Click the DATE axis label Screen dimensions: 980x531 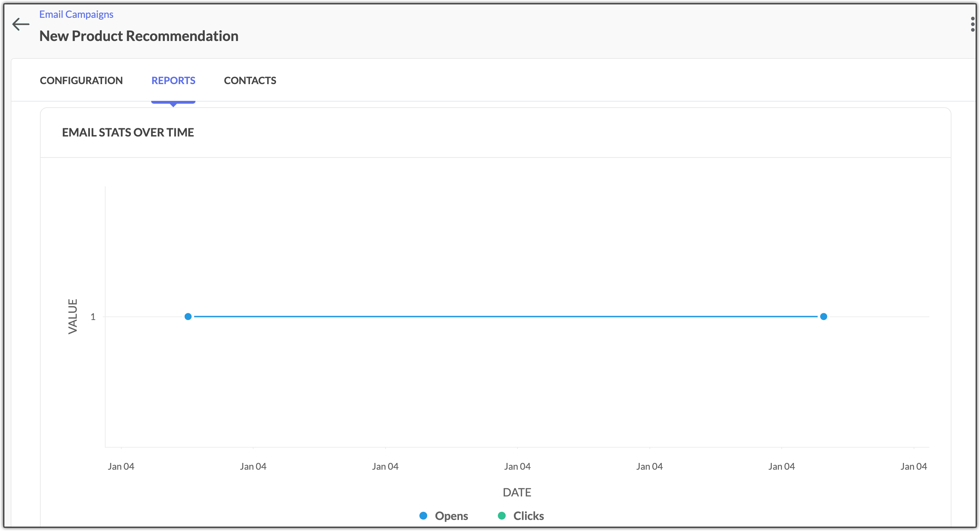coord(517,493)
